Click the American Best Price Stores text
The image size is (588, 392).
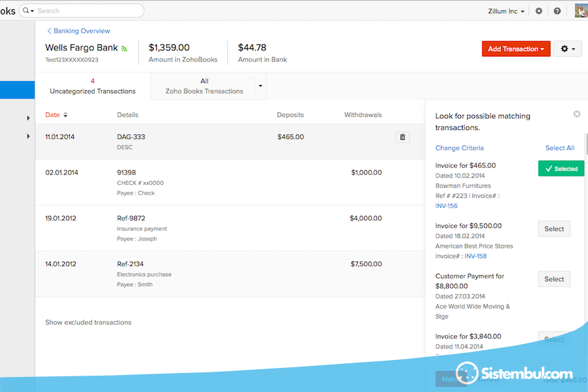(474, 246)
